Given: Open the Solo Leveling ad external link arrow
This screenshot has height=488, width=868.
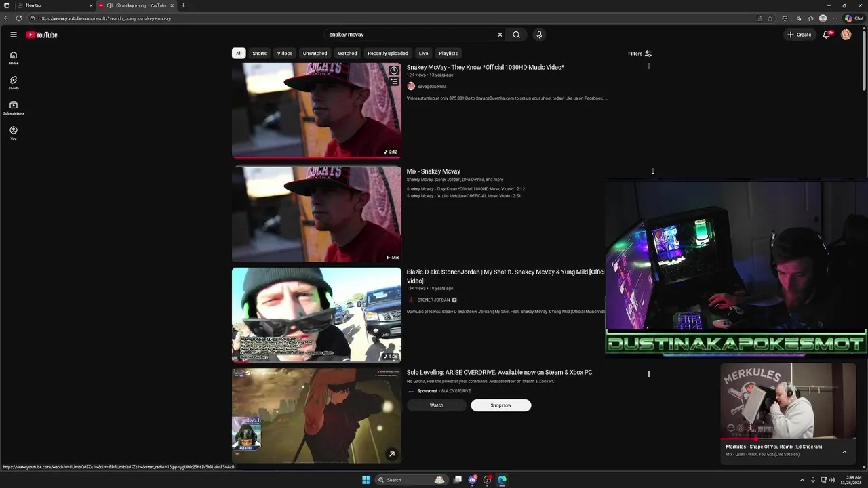Looking at the screenshot, I should [x=391, y=454].
